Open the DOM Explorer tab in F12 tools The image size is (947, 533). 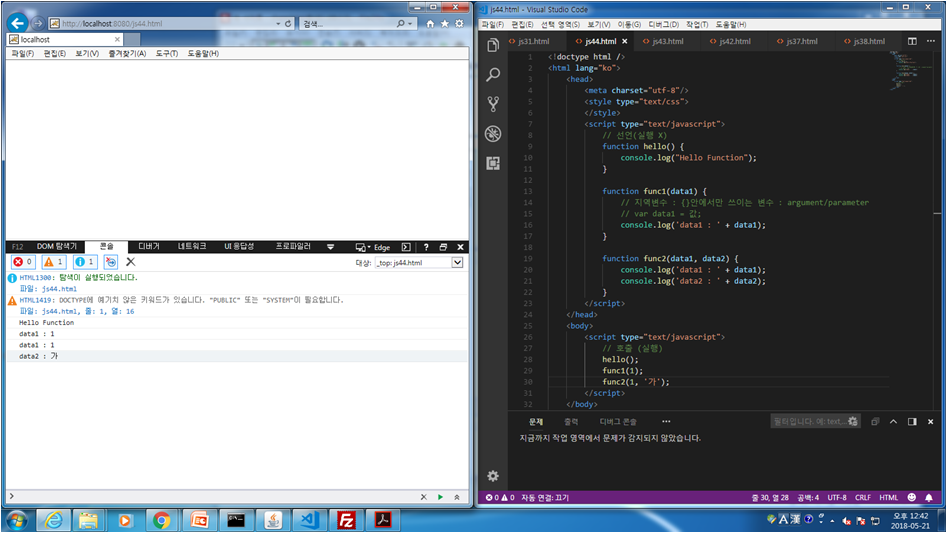pos(57,246)
